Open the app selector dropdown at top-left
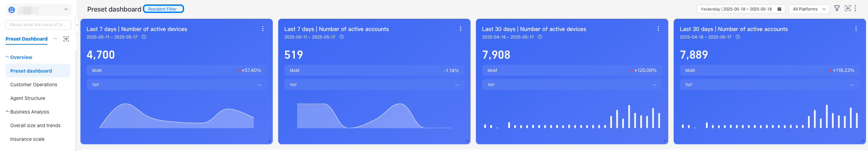The width and height of the screenshot is (868, 151). [39, 10]
